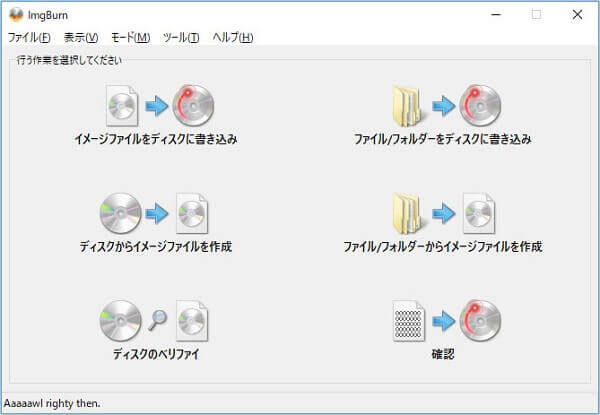Viewport: 600px width, 415px height.
Task: Close the ImgBurn window
Action: pos(577,14)
